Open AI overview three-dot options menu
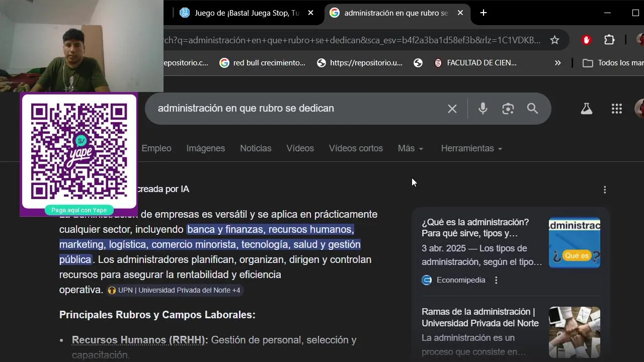 [605, 190]
